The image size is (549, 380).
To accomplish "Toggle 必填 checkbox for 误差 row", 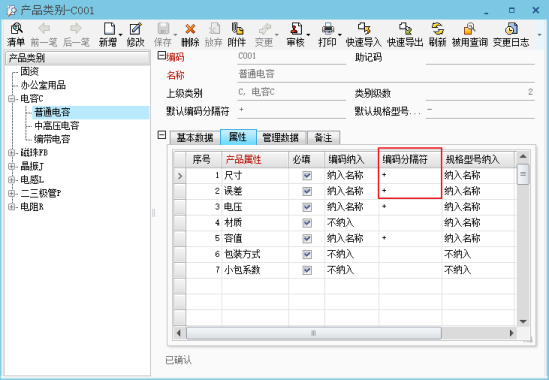I will coord(307,191).
